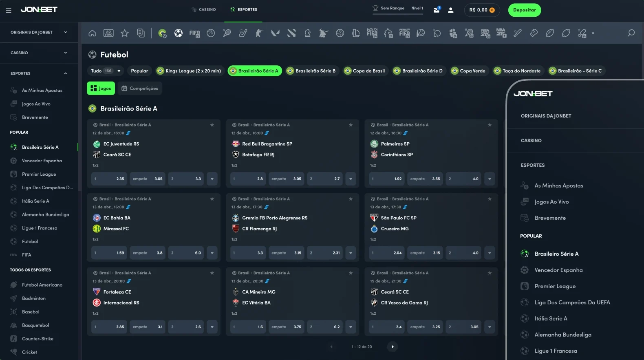Collapse the Esportes section in left sidebar
The width and height of the screenshot is (644, 360).
point(66,73)
